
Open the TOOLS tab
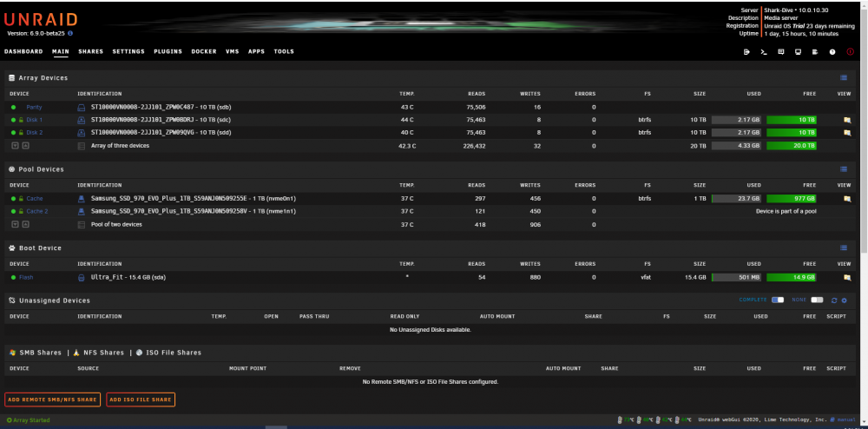(x=284, y=51)
